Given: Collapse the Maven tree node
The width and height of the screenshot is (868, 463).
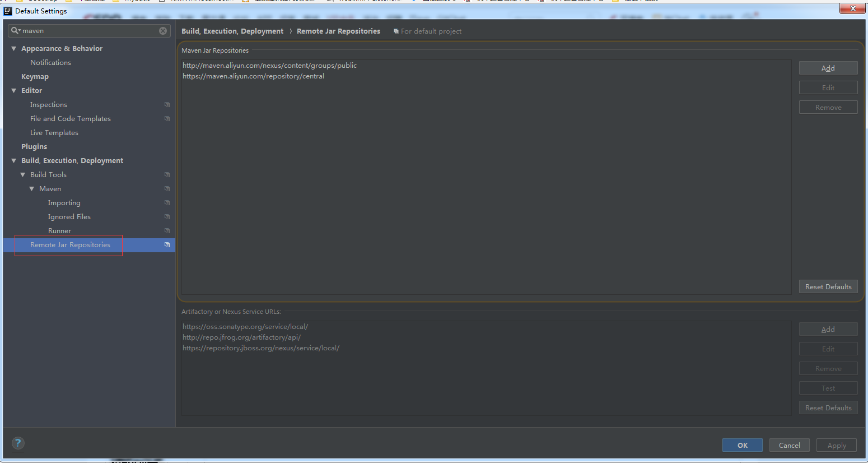Looking at the screenshot, I should pyautogui.click(x=32, y=189).
